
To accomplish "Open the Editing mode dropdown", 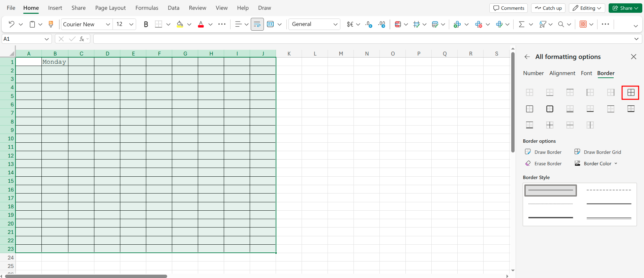I will [x=587, y=8].
